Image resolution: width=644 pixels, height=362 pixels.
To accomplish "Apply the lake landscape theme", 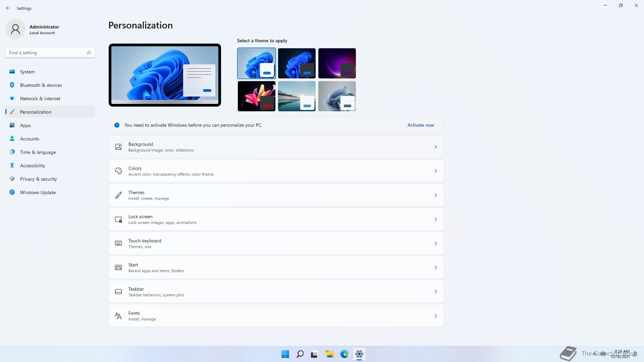I will point(297,96).
